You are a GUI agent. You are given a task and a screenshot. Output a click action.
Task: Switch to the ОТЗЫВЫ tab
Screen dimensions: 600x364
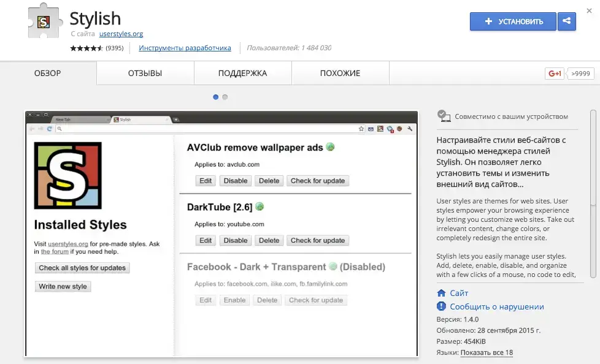tap(145, 74)
